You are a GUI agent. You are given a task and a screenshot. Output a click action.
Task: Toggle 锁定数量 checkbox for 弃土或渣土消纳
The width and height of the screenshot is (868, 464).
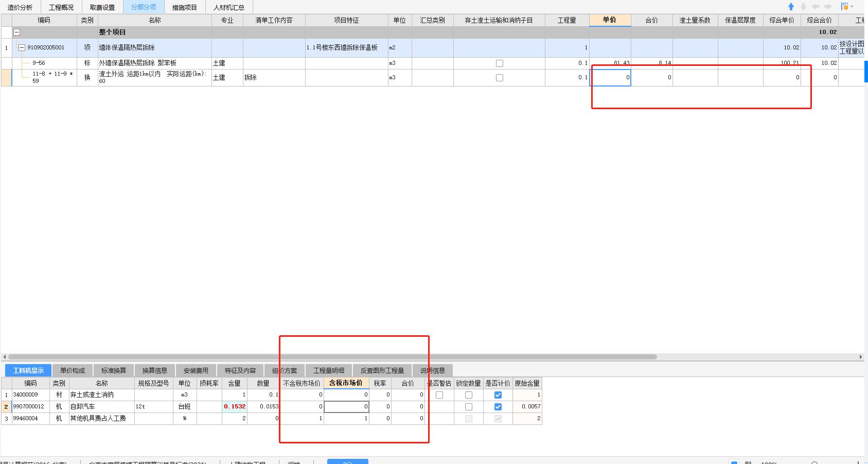click(469, 395)
